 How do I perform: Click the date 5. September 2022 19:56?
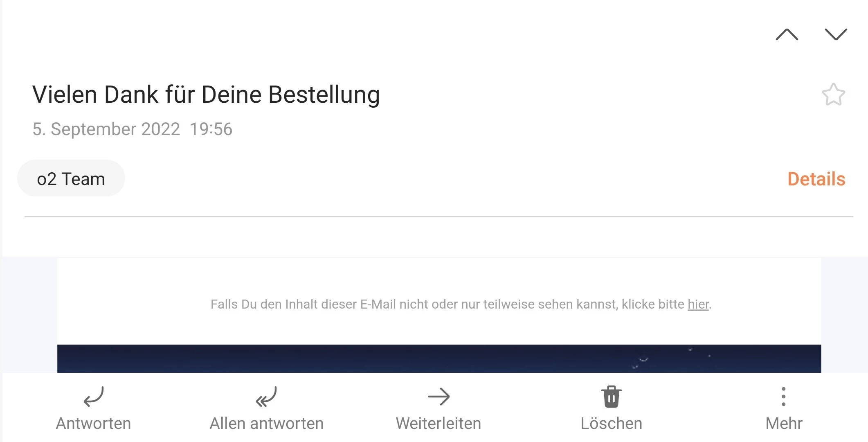pos(132,129)
